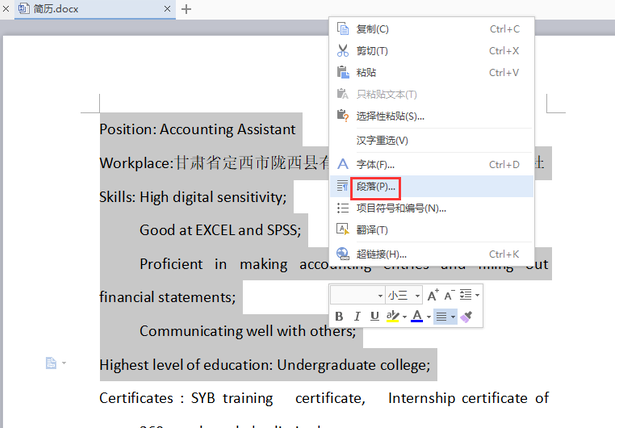
Task: Click the 'Highest level of education' line
Action: pos(265,365)
